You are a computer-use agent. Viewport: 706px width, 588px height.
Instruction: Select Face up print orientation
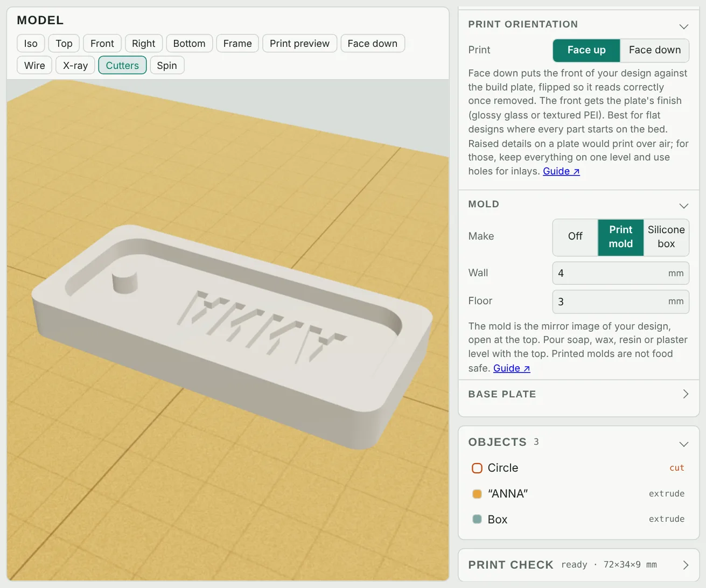tap(586, 50)
